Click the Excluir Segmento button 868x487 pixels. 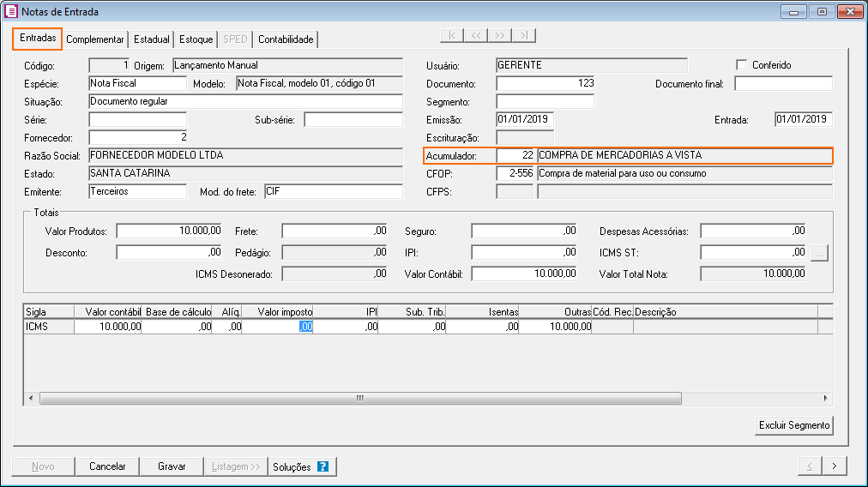point(794,425)
